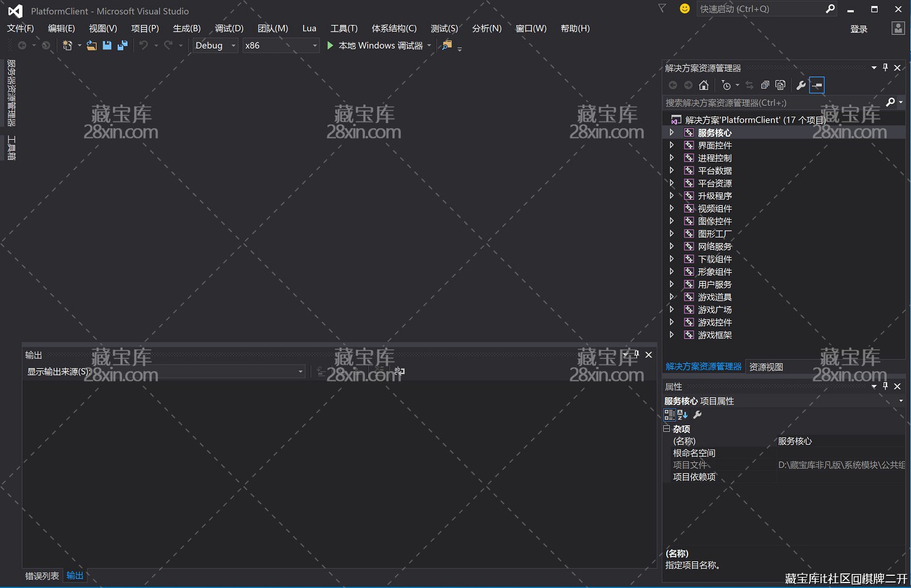Click the feedback smiley face icon
Image resolution: width=911 pixels, height=588 pixels.
coord(684,9)
